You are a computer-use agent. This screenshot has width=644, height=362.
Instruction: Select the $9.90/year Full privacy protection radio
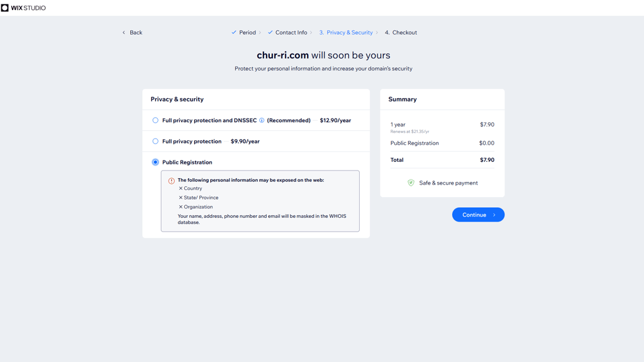pyautogui.click(x=155, y=141)
